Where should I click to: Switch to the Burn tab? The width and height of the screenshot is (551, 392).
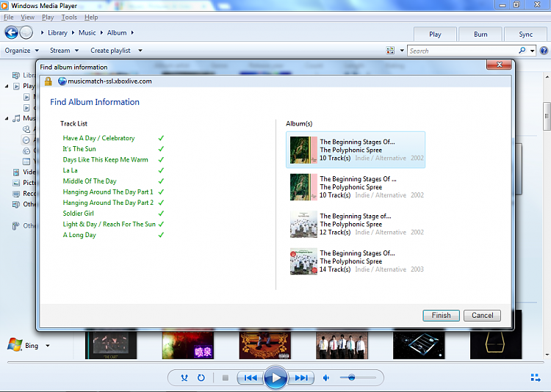tap(480, 34)
